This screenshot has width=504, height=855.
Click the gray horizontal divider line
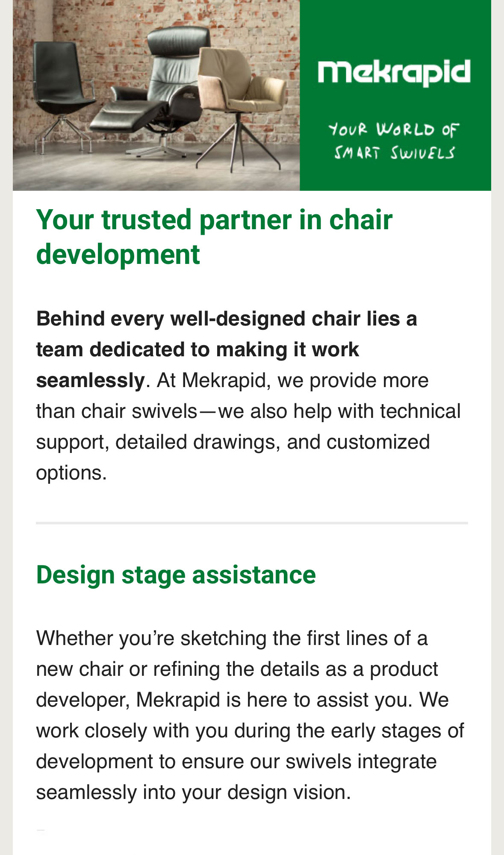point(252,523)
